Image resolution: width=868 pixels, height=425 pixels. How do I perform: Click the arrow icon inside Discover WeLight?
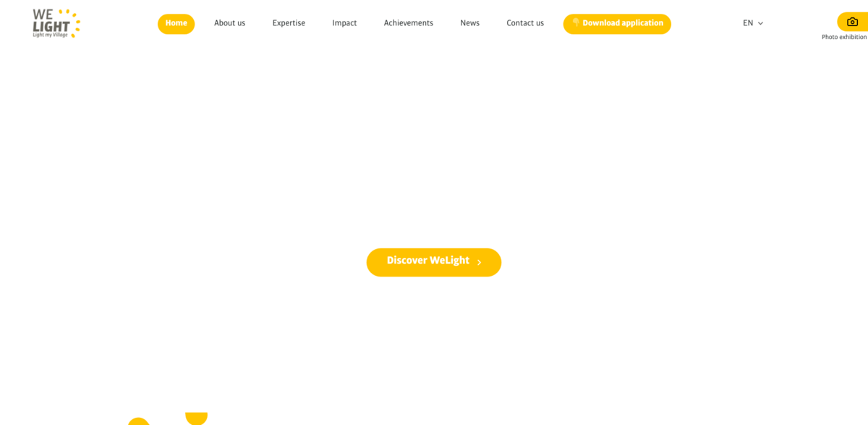(479, 263)
